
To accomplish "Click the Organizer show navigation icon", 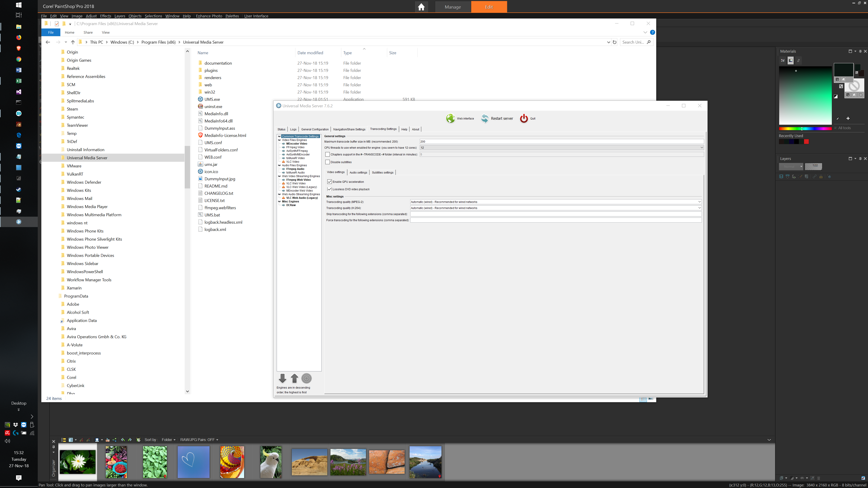I will [x=63, y=440].
